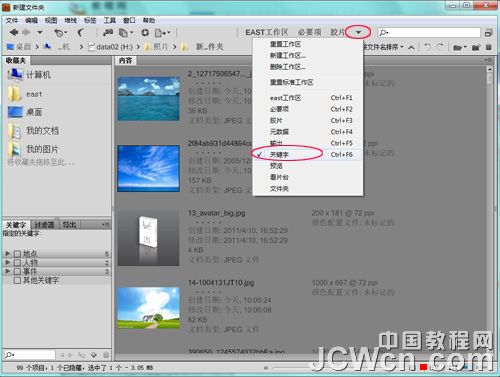Image resolution: width=500 pixels, height=377 pixels.
Task: Check the 其他关键字 checkbox
Action: pyautogui.click(x=17, y=280)
